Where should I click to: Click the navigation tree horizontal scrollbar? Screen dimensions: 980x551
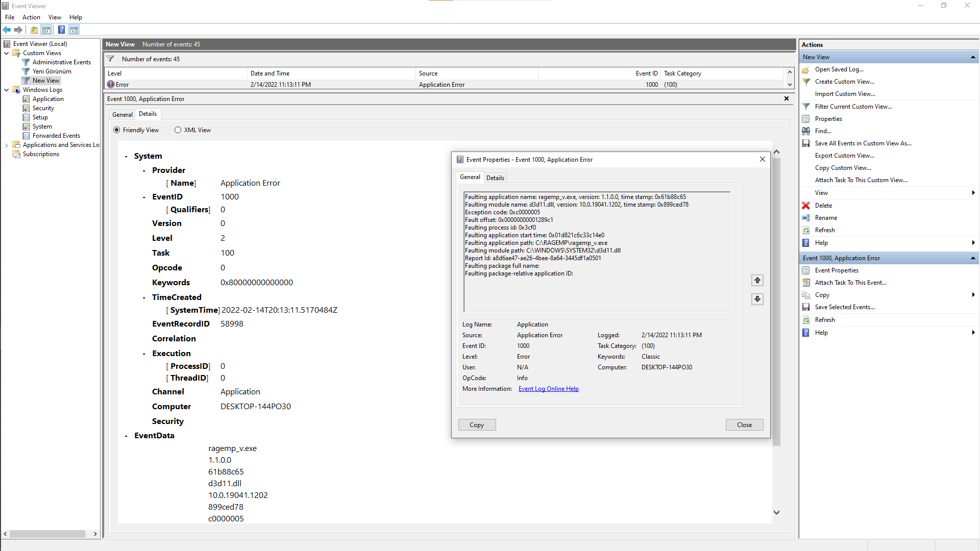tap(47, 534)
